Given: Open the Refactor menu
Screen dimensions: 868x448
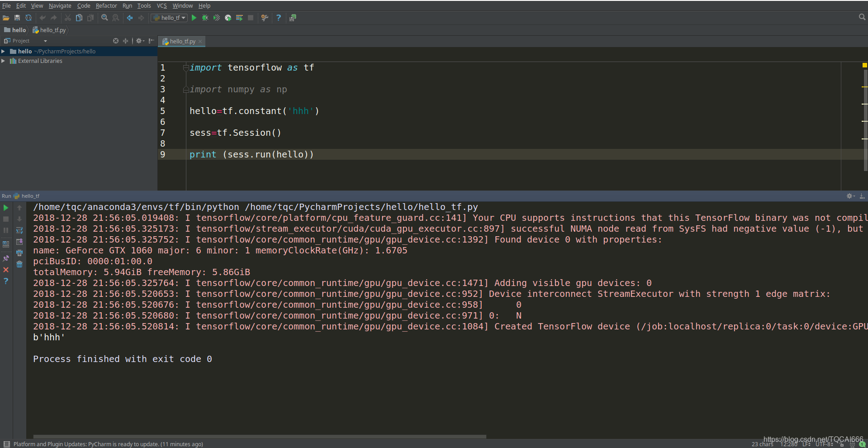Looking at the screenshot, I should [106, 5].
